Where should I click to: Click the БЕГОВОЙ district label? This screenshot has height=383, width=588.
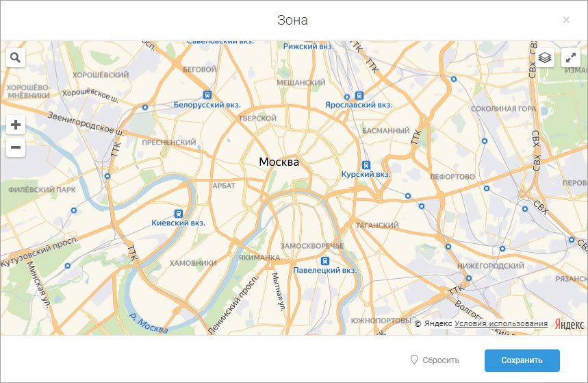200,69
